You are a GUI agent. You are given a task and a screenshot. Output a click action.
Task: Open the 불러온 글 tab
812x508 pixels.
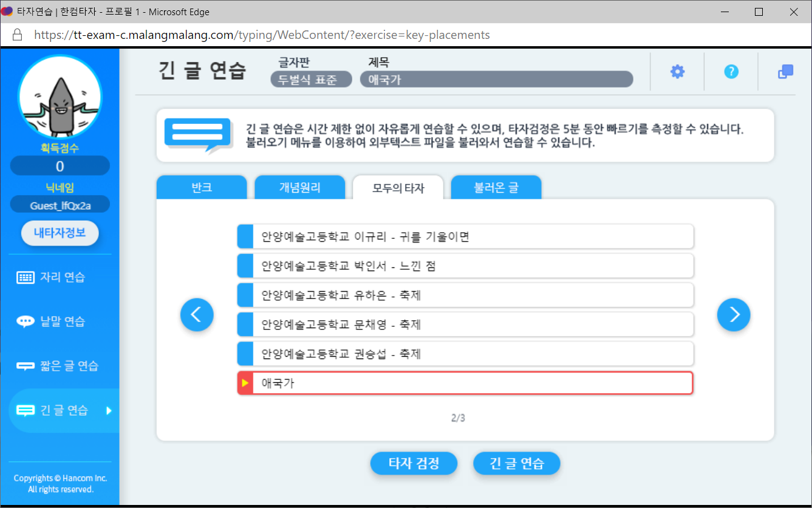point(496,188)
